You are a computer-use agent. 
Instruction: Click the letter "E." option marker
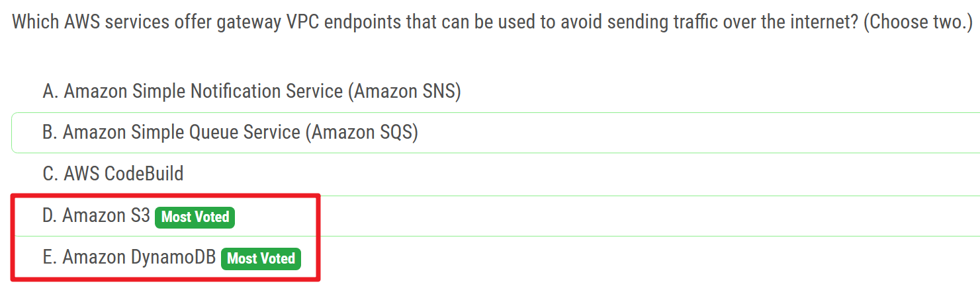(x=50, y=257)
